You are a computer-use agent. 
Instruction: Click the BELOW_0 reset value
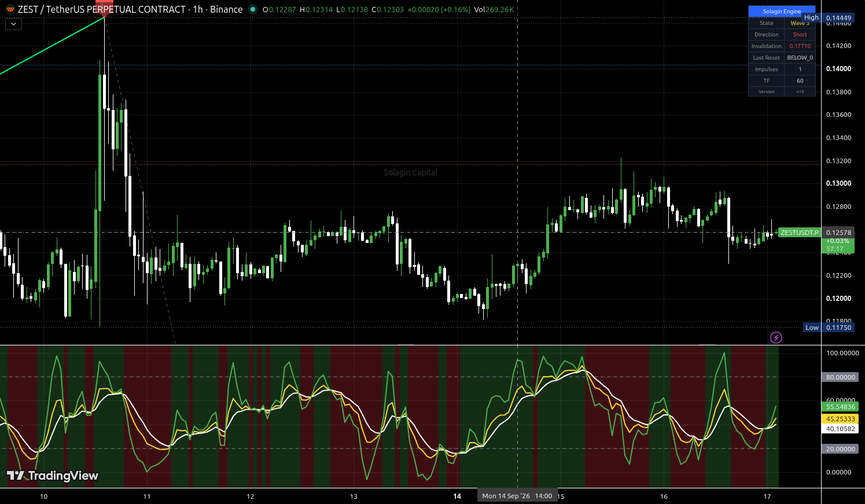(x=800, y=58)
